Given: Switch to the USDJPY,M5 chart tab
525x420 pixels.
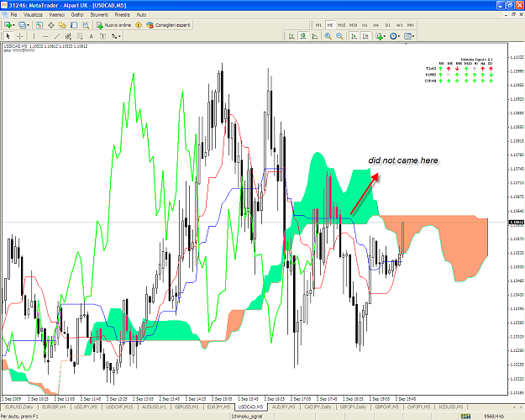Looking at the screenshot, I should pos(86,407).
